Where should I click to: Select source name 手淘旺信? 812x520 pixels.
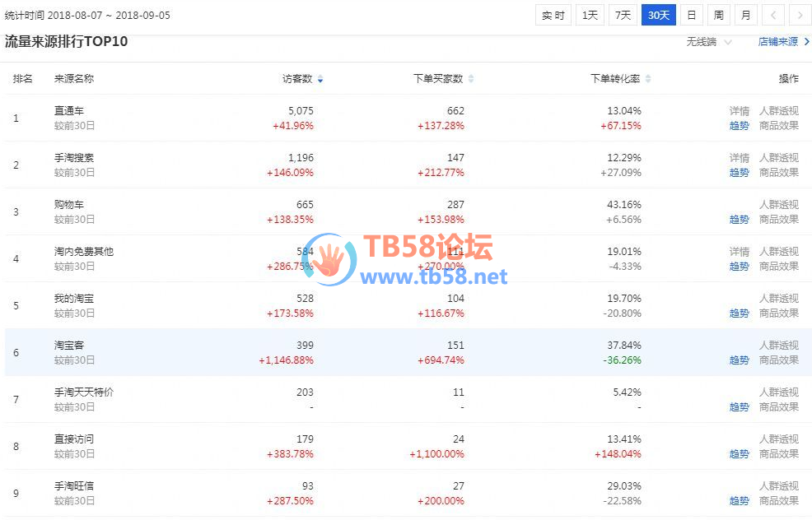tap(74, 486)
